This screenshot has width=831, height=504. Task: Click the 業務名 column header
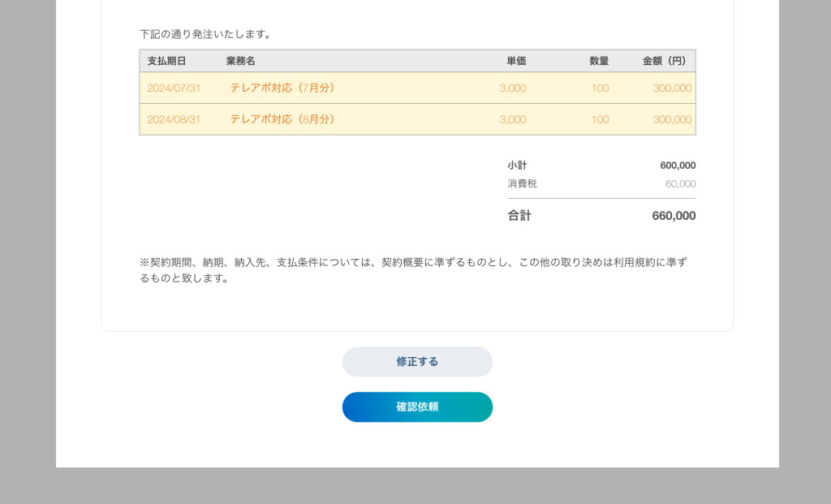pyautogui.click(x=241, y=61)
